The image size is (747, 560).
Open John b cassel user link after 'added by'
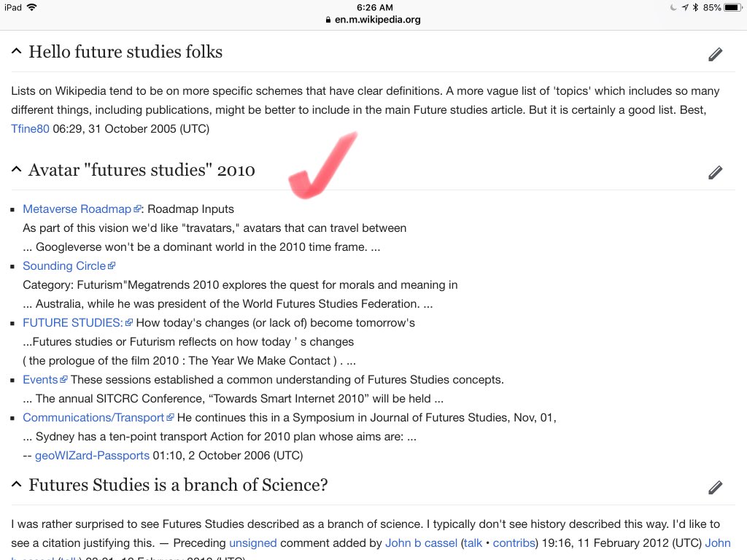(x=421, y=542)
